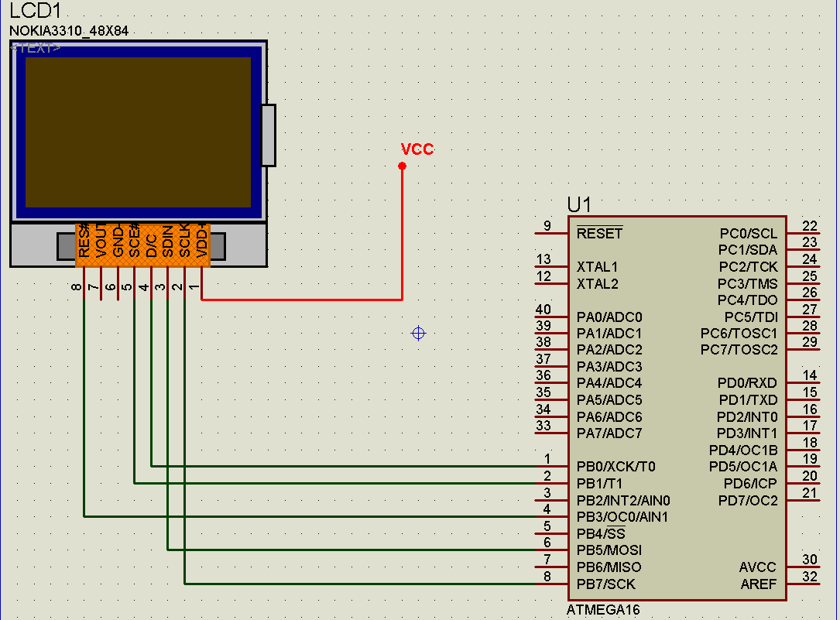The height and width of the screenshot is (620, 840).
Task: Click the PC3/TMS pin label
Action: [747, 284]
